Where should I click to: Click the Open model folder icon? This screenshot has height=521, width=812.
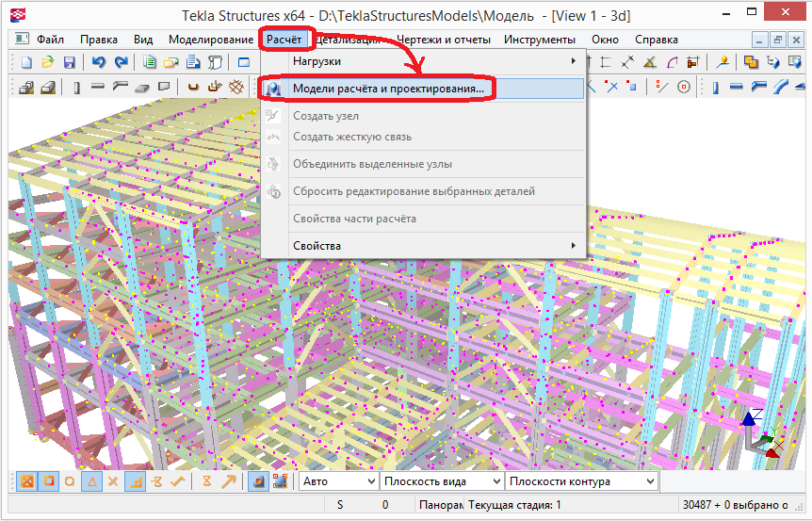[x=48, y=63]
